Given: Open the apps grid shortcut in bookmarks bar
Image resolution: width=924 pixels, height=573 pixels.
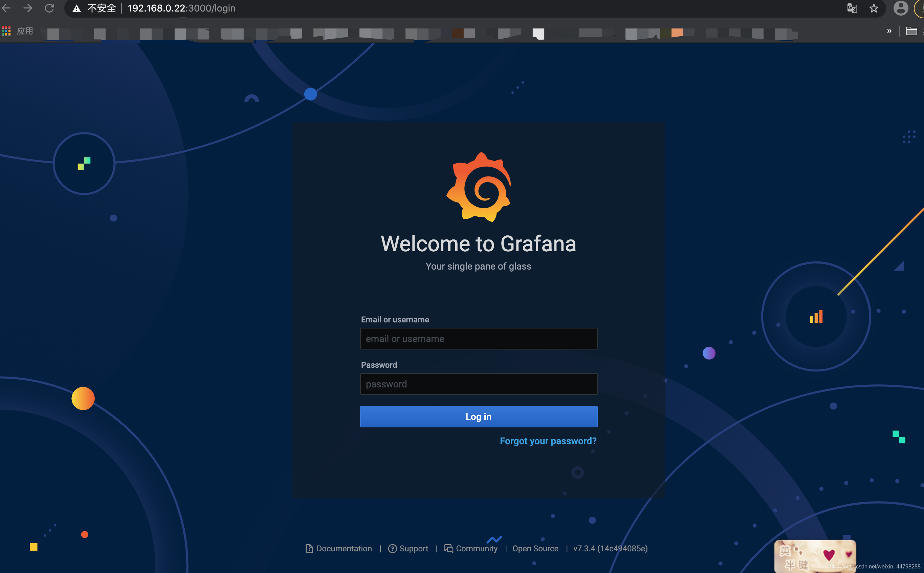Looking at the screenshot, I should [6, 31].
